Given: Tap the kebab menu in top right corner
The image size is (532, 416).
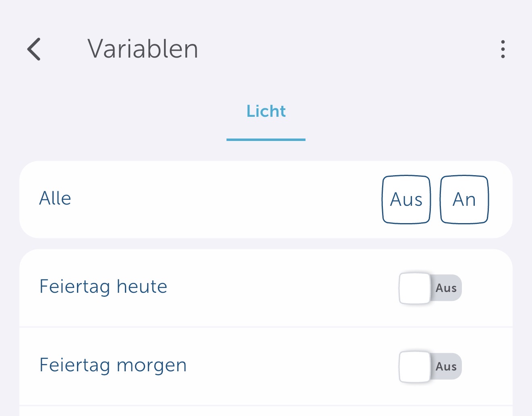Looking at the screenshot, I should [503, 48].
